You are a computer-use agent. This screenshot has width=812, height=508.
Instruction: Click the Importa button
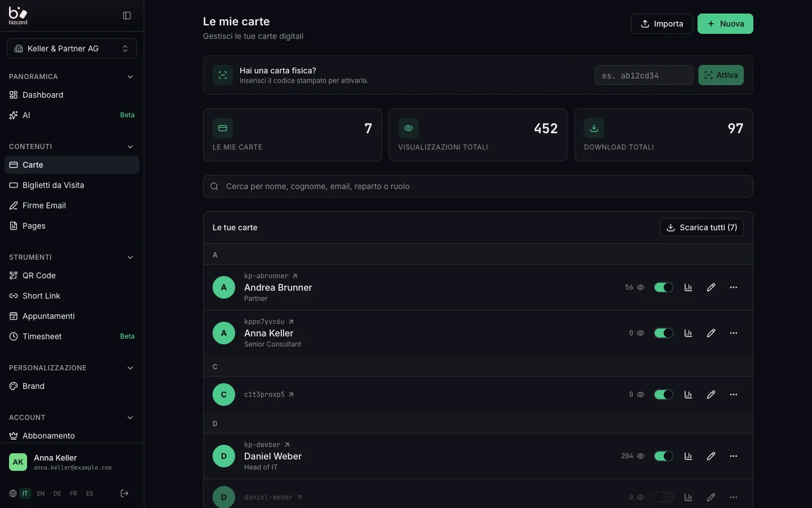(661, 24)
